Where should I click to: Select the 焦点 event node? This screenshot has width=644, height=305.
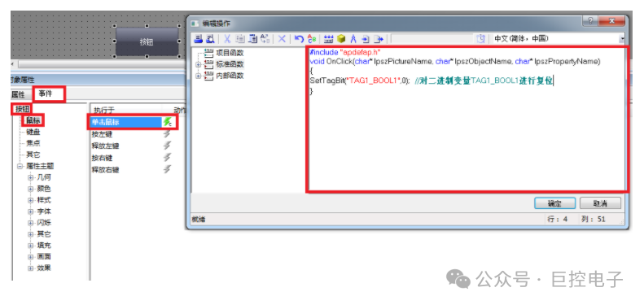click(x=33, y=144)
